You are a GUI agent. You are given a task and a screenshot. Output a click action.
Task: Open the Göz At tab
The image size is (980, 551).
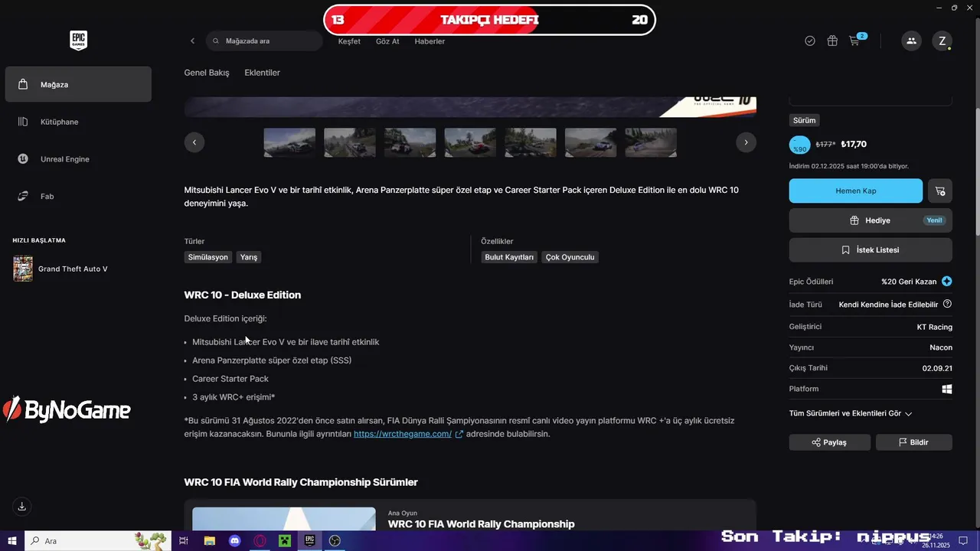tap(387, 41)
